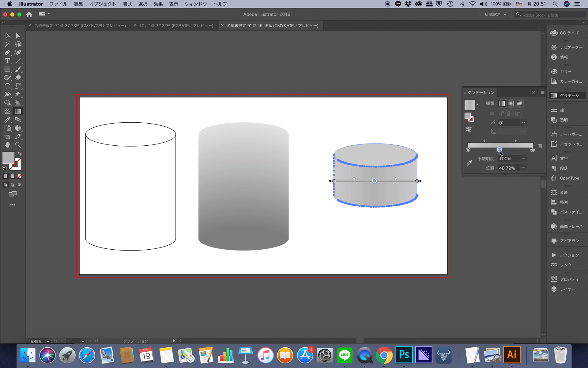
Task: Activate the Hand tool
Action: 7,145
